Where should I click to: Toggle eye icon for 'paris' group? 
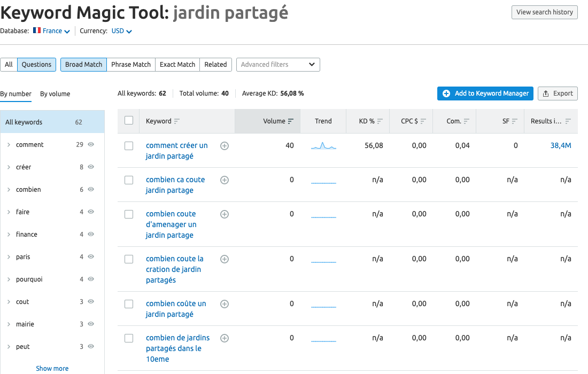click(x=91, y=256)
